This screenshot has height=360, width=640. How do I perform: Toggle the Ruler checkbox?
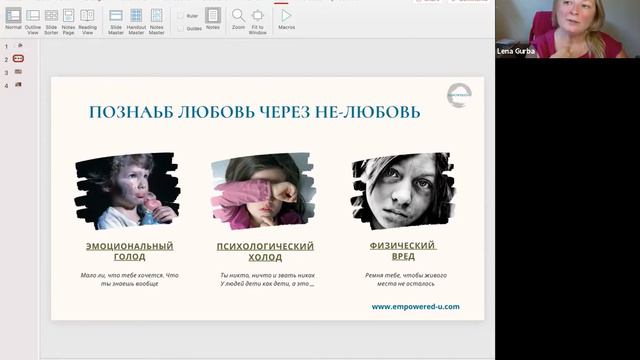point(180,16)
